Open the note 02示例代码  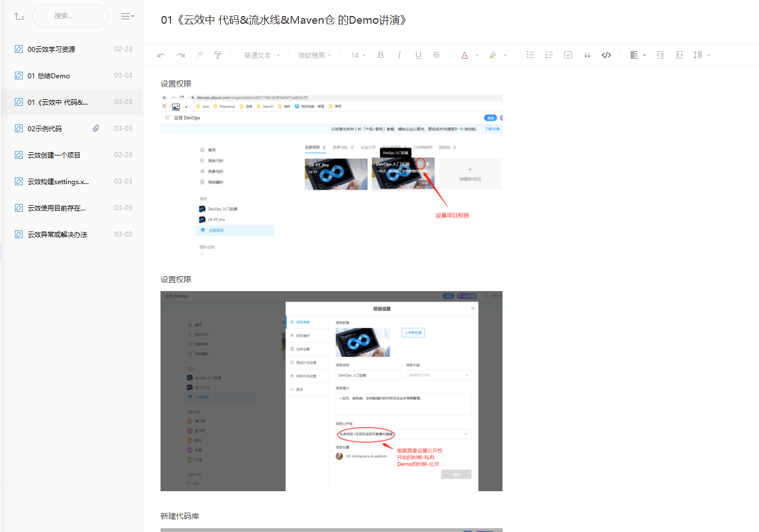pos(72,128)
